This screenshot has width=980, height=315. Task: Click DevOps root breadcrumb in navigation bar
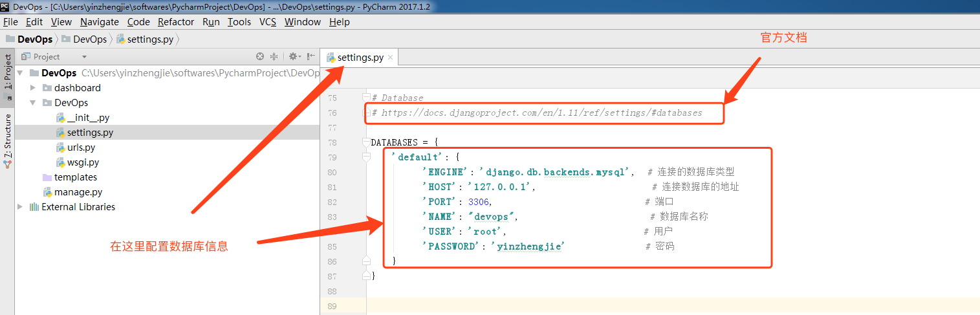(34, 39)
